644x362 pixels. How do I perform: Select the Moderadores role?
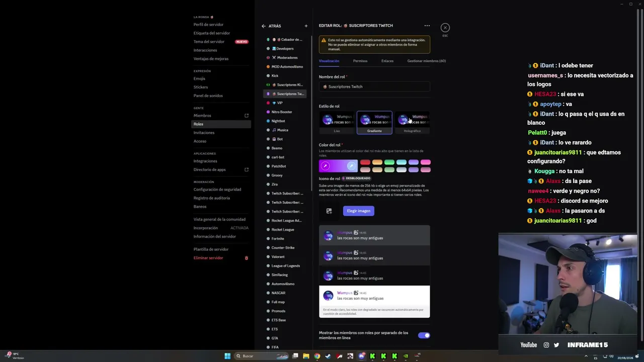point(285,58)
